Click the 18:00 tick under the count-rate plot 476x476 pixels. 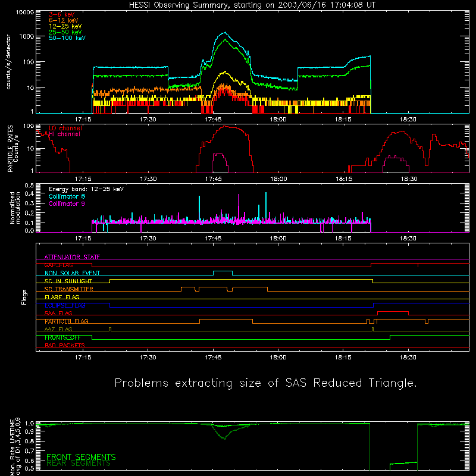(x=278, y=120)
